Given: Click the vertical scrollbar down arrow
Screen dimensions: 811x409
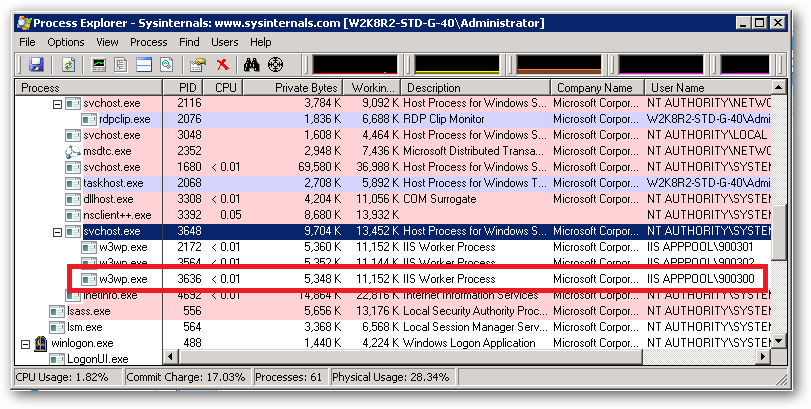Looking at the screenshot, I should (x=778, y=342).
